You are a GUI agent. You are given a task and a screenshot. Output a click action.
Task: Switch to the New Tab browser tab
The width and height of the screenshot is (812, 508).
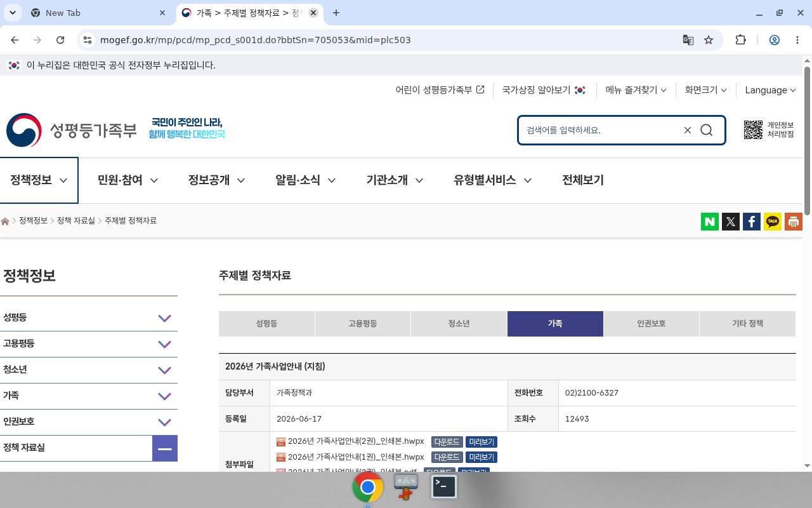[x=98, y=13]
